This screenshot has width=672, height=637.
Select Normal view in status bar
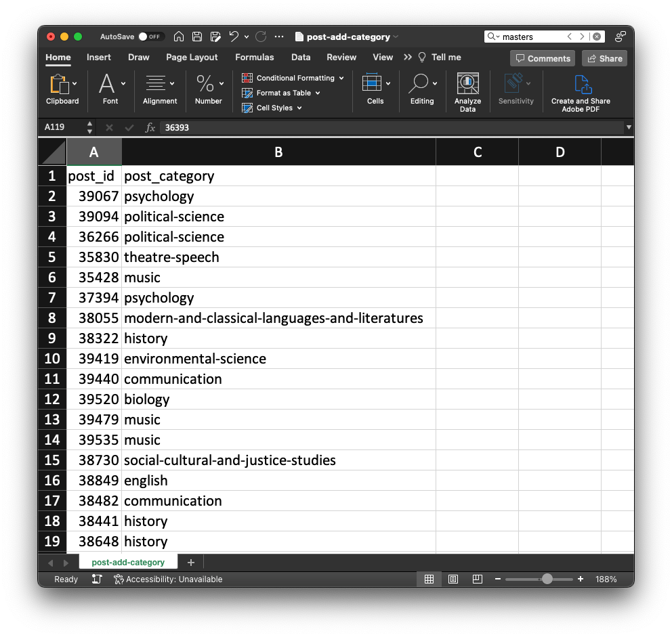tap(429, 579)
